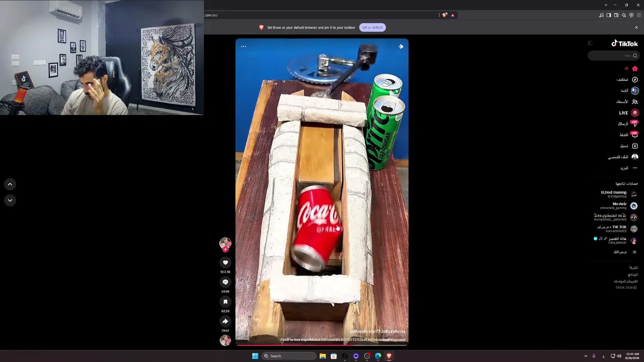
Task: Open the tab search dropdown chevron
Action: [606, 5]
